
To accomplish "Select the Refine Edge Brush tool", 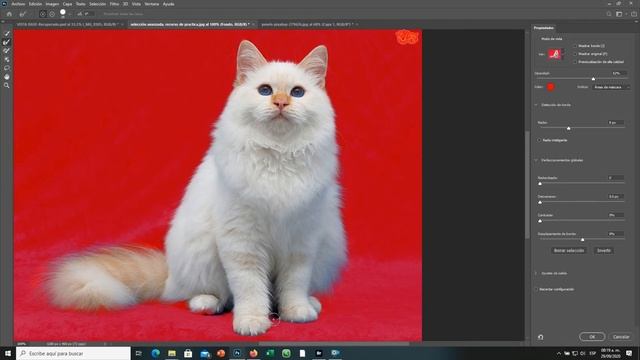I will click(x=7, y=42).
